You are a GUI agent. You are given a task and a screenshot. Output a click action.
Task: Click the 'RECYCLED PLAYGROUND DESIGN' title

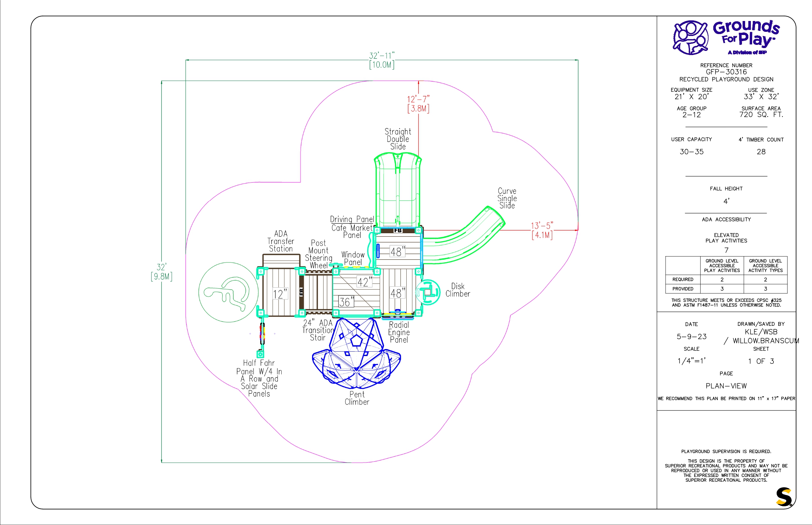click(x=726, y=80)
